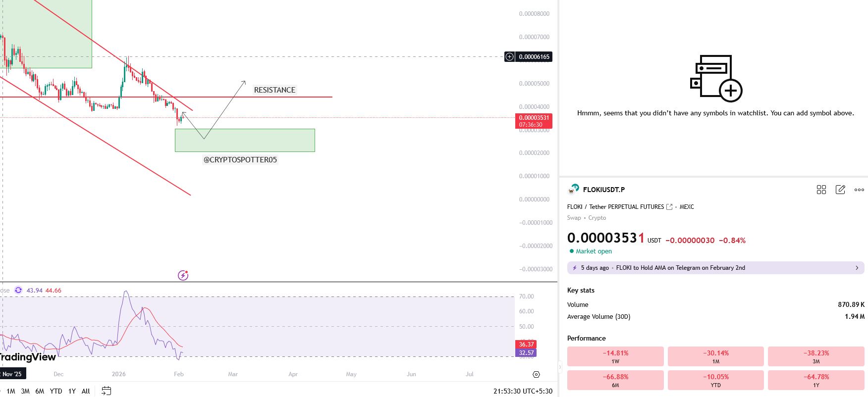868x397 pixels.
Task: Click the plus icon beside price 0.00006165
Action: pos(509,57)
